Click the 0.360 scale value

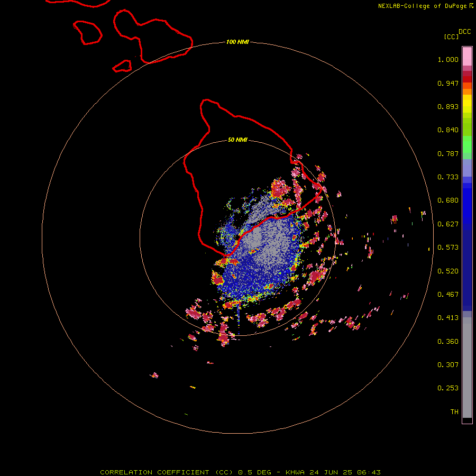pos(448,342)
